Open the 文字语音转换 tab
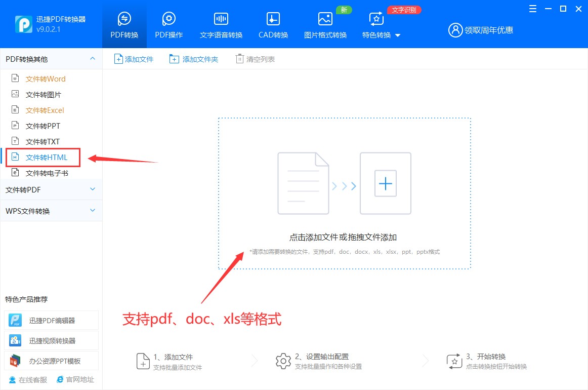 point(221,24)
